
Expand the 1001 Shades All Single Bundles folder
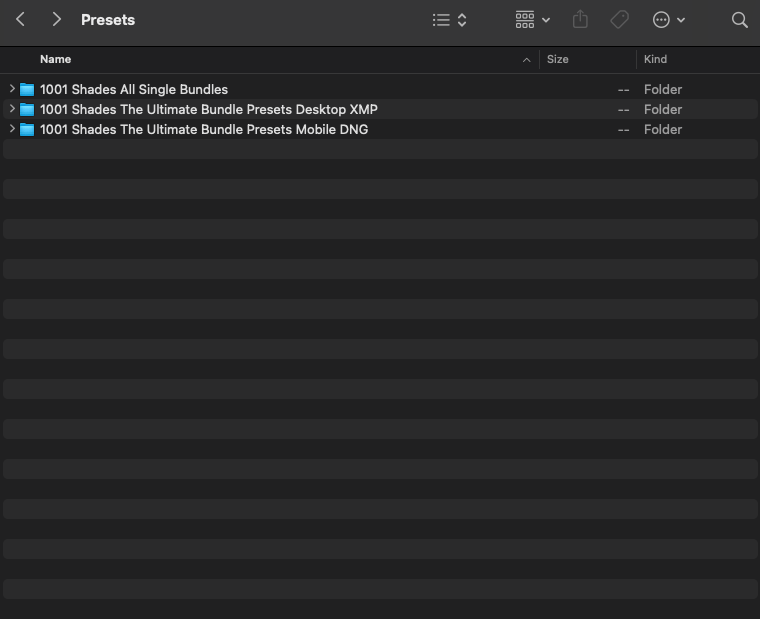(11, 89)
